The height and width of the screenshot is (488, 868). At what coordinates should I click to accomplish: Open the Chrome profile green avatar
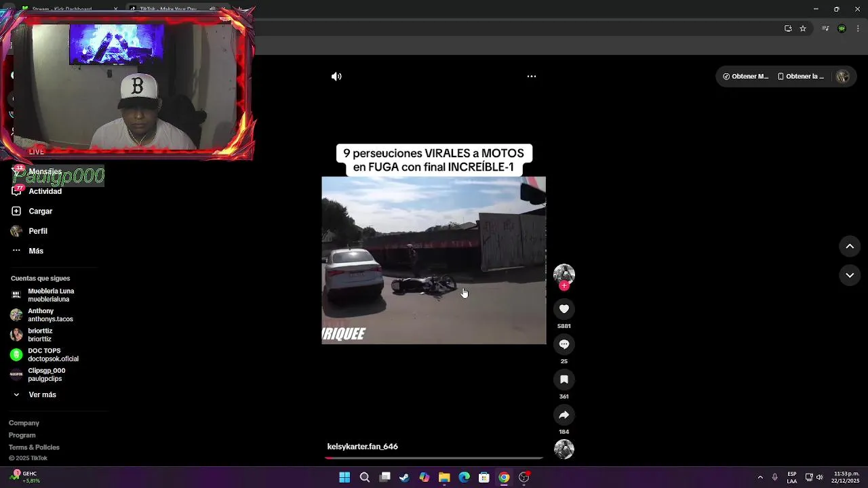842,28
